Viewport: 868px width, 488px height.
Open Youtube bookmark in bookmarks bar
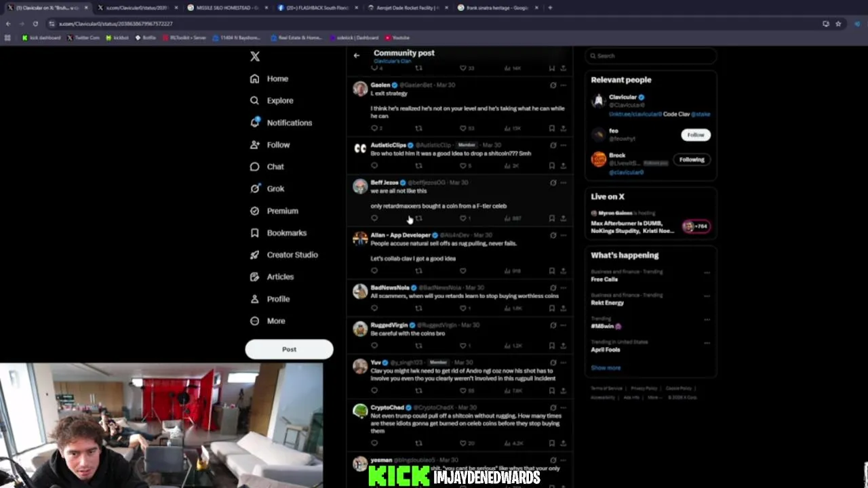pos(397,38)
